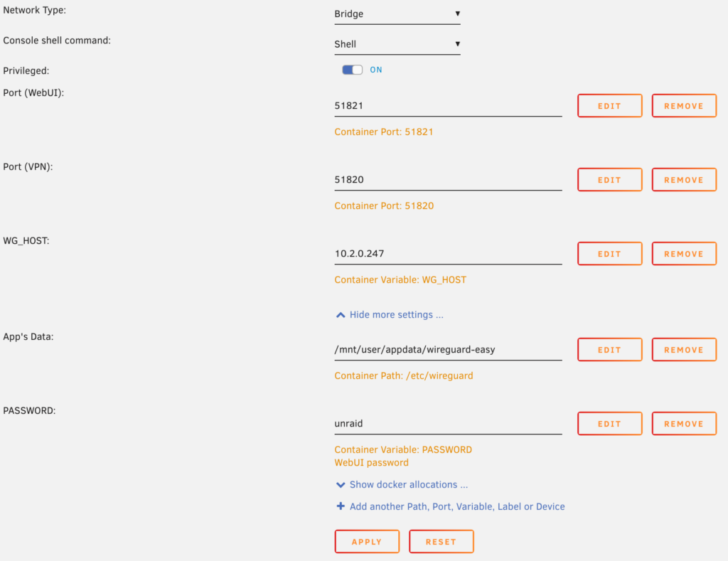This screenshot has height=561, width=728.
Task: Click the Port (WebUI) input field
Action: [x=448, y=106]
